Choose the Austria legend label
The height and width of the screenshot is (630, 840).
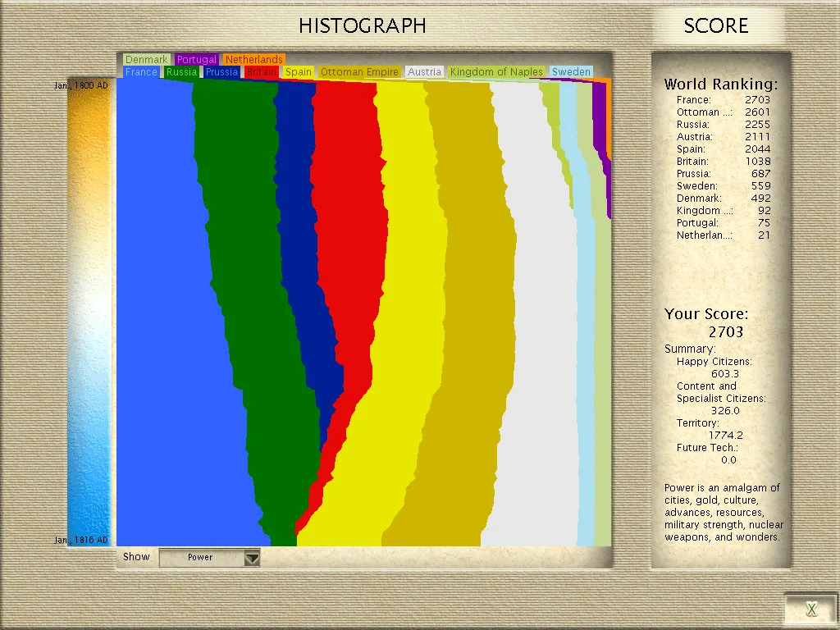coord(424,72)
